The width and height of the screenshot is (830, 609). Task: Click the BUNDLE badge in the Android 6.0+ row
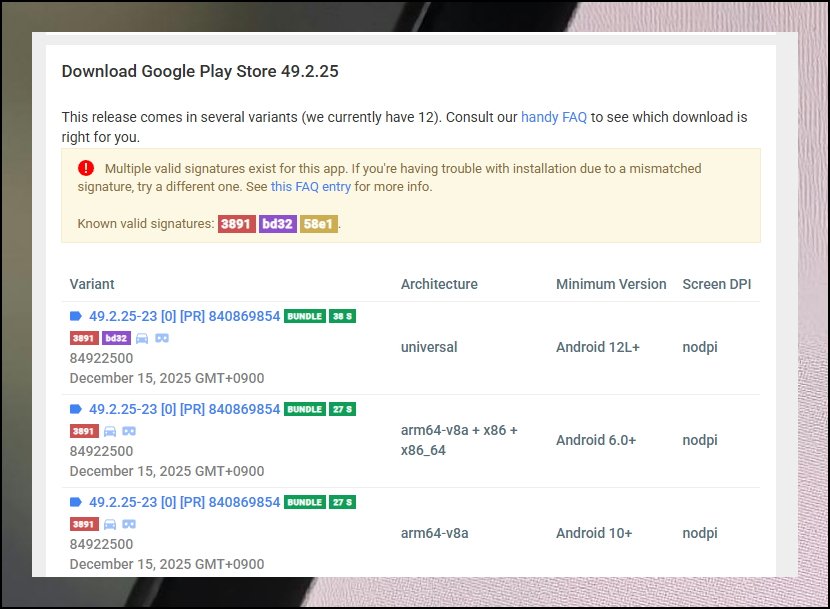click(x=305, y=409)
